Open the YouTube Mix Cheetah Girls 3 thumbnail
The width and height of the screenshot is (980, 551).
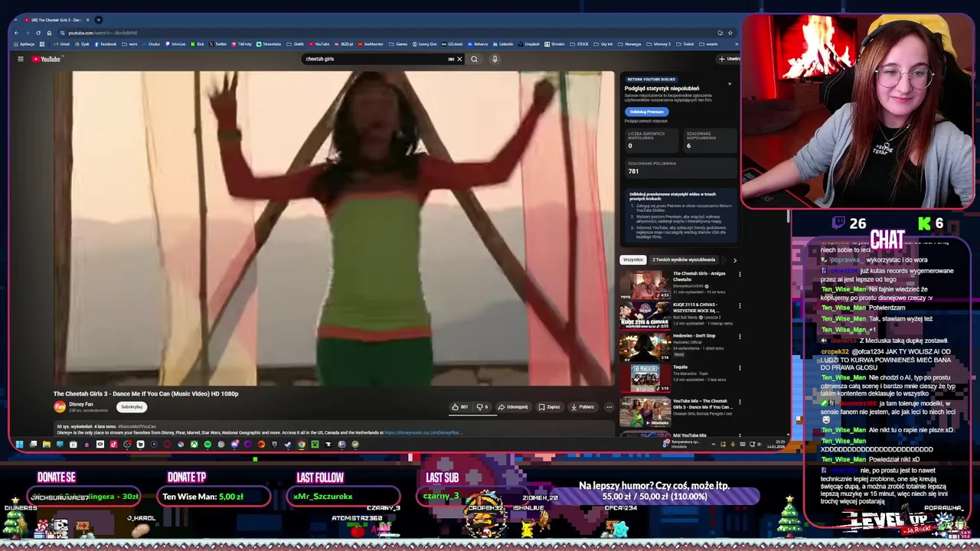(x=645, y=412)
